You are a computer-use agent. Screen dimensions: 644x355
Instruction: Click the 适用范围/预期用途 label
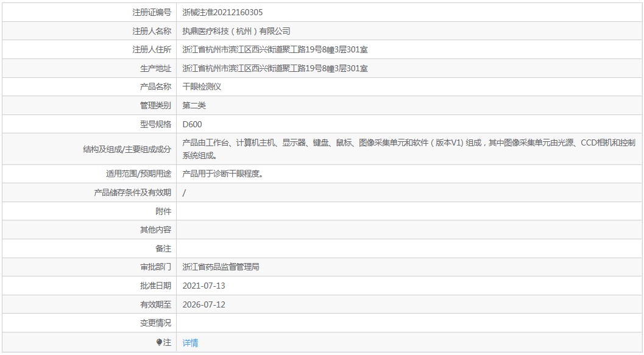click(138, 174)
